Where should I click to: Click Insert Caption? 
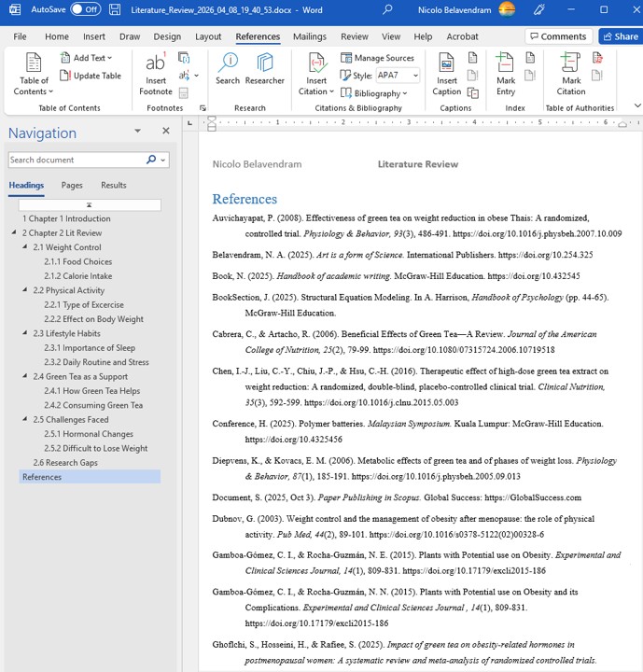(x=447, y=74)
